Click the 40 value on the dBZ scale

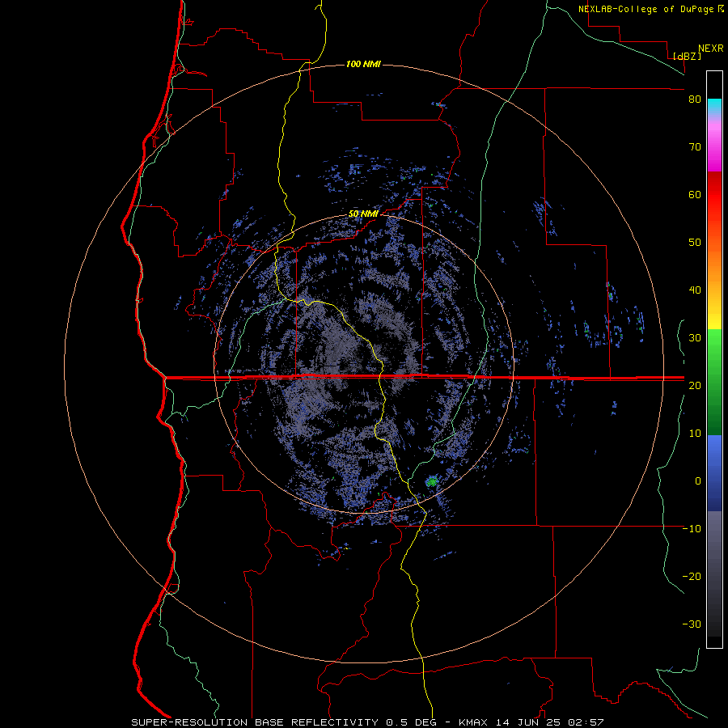click(695, 290)
